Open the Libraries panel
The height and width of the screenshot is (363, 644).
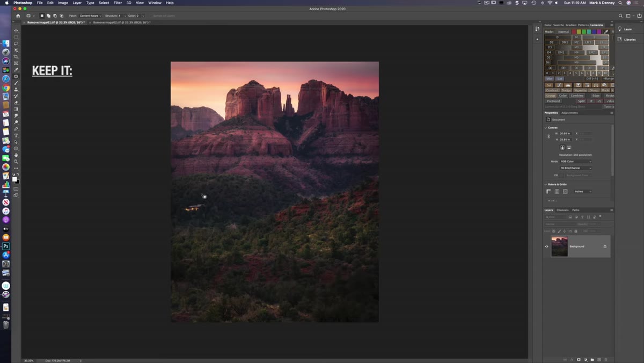(627, 39)
